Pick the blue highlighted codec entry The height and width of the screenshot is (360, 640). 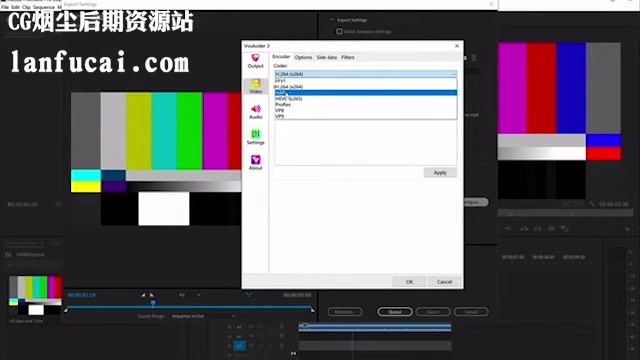click(366, 93)
